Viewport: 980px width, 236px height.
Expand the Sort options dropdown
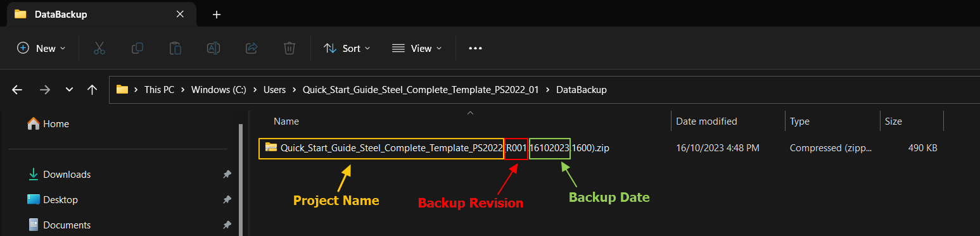coord(347,48)
